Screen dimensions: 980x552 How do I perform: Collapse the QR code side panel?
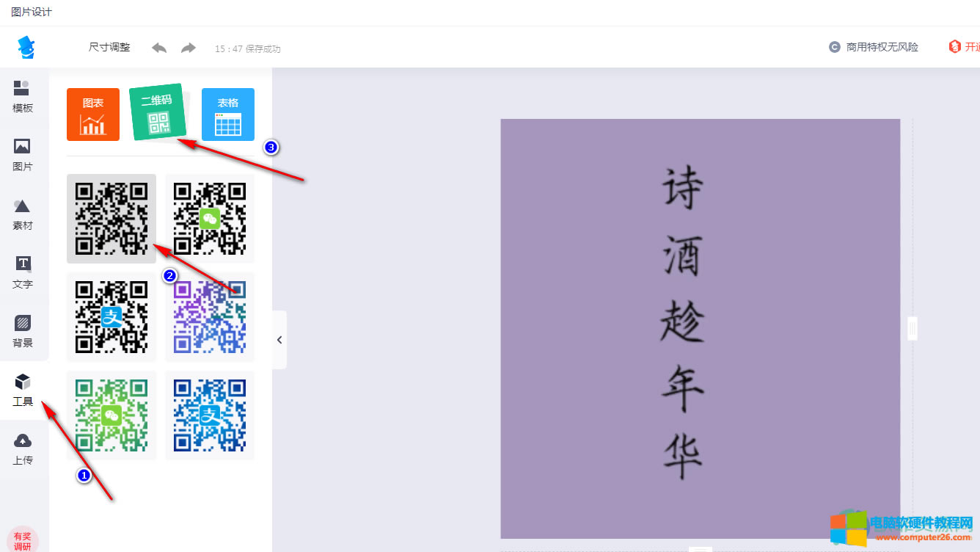(279, 340)
